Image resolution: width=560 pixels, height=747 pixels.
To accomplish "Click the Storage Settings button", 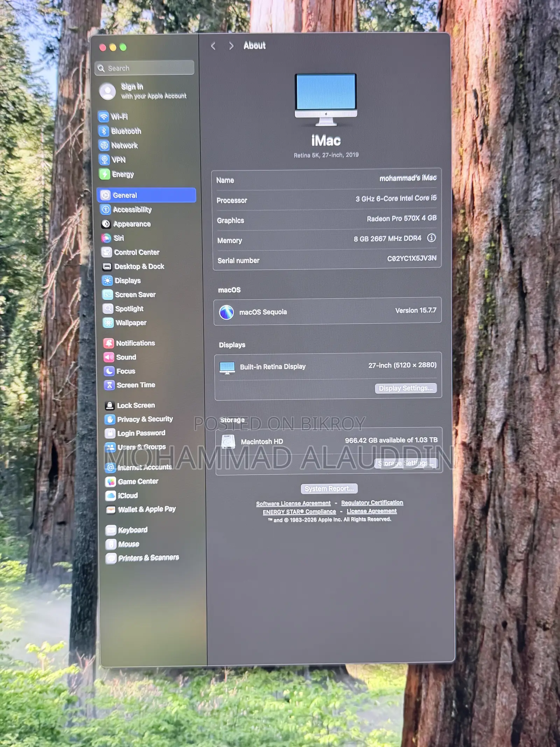I will 406,463.
